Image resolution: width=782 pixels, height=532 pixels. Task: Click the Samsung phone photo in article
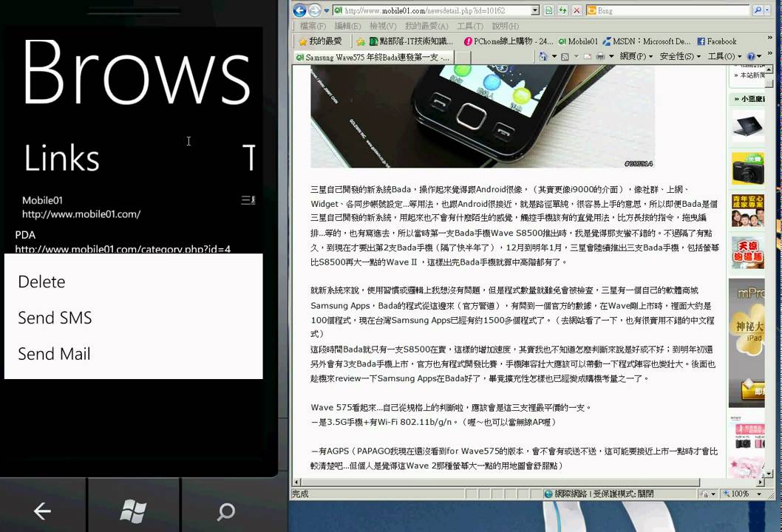point(482,116)
